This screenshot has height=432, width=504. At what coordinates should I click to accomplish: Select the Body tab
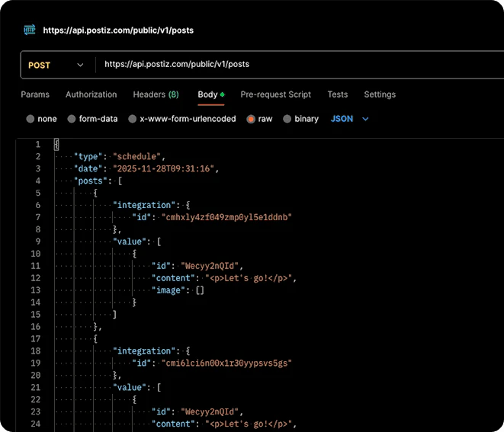(207, 94)
